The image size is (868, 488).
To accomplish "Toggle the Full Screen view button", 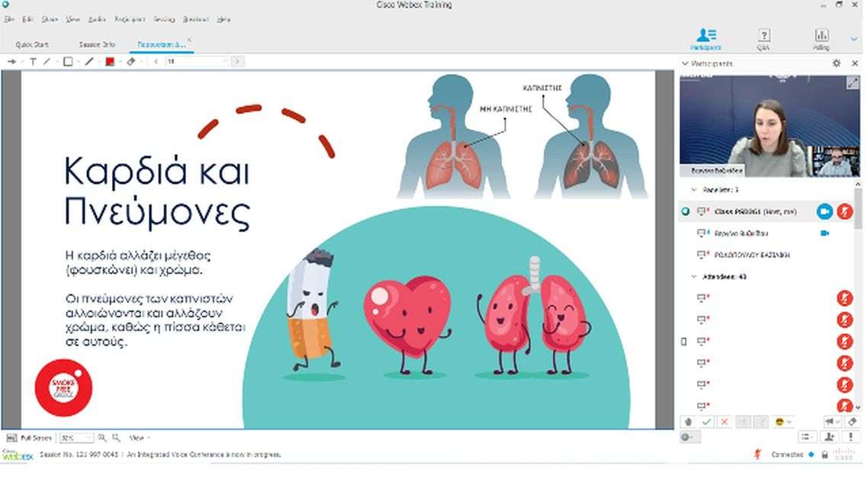I will [29, 438].
